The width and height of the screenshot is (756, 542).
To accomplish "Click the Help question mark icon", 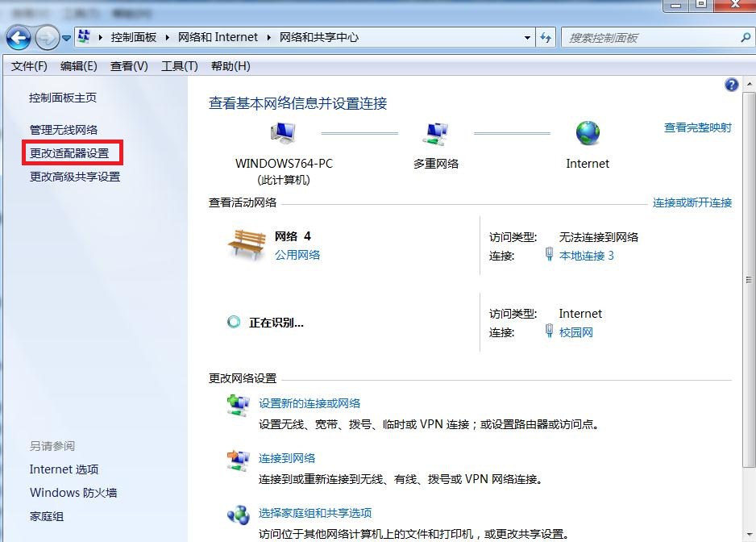I will [731, 85].
